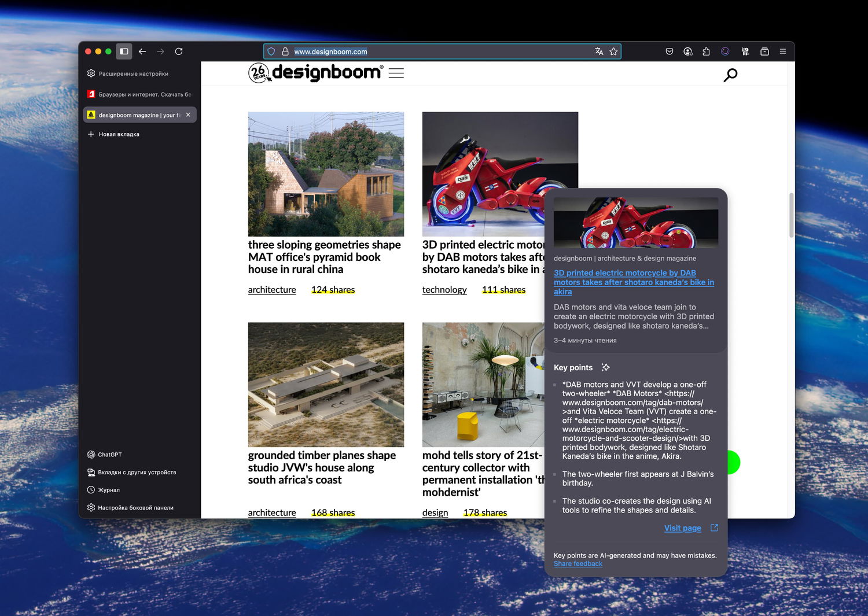Open the red motorcycle thumbnail in preview card
The width and height of the screenshot is (868, 616).
coord(636,223)
